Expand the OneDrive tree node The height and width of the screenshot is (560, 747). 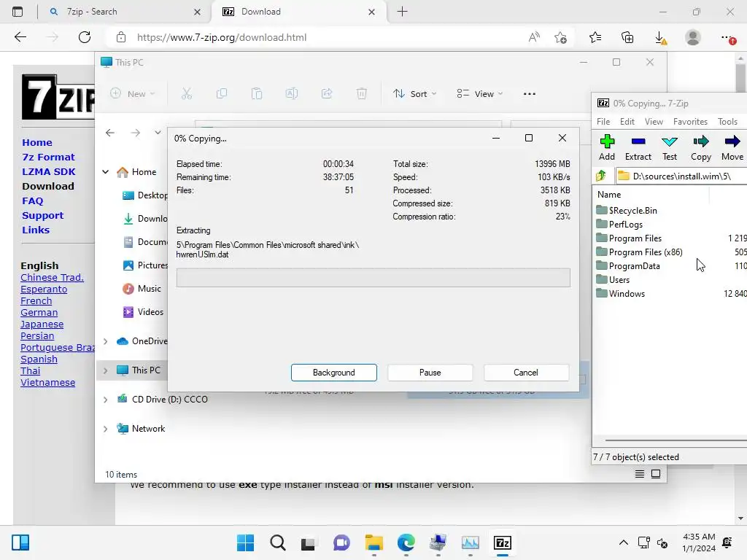point(106,341)
